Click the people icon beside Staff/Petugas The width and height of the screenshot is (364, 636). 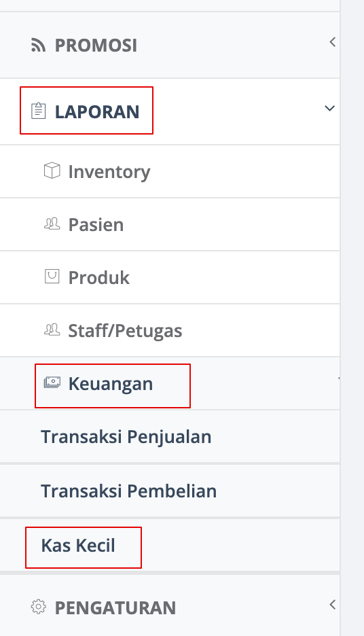[52, 330]
